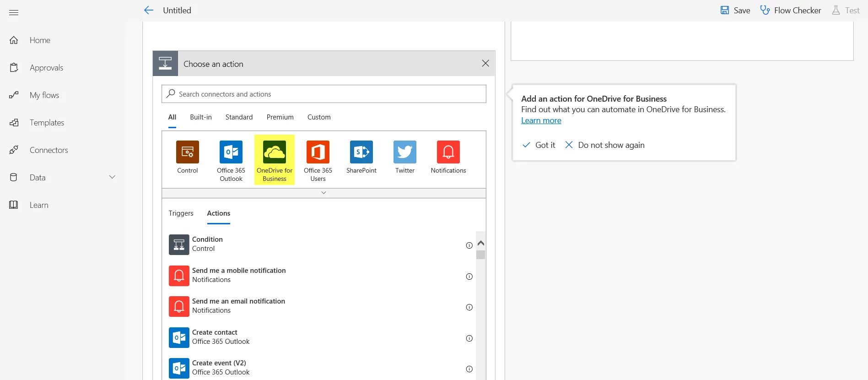The width and height of the screenshot is (868, 380).
Task: Switch to the Premium tab
Action: [x=280, y=117]
